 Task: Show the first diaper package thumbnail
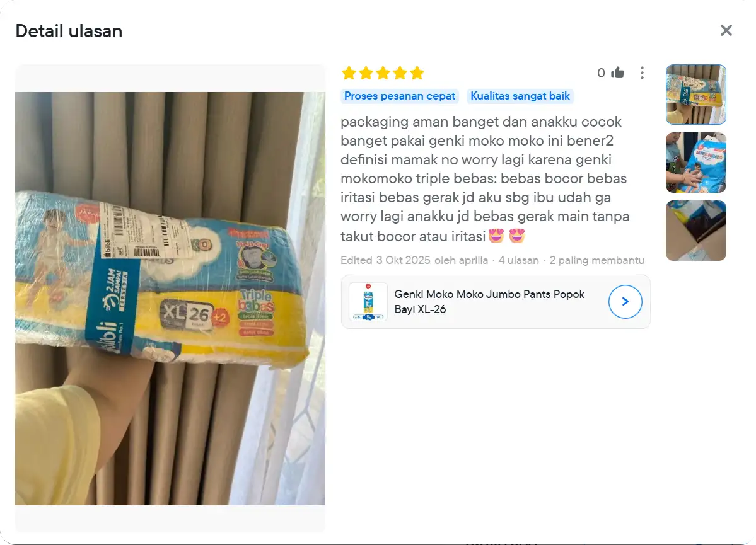coord(695,95)
